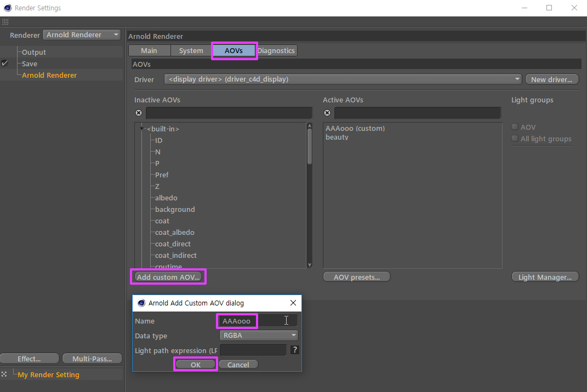Cancel the custom AOV dialog
Screen dimensions: 587x392
[238, 364]
